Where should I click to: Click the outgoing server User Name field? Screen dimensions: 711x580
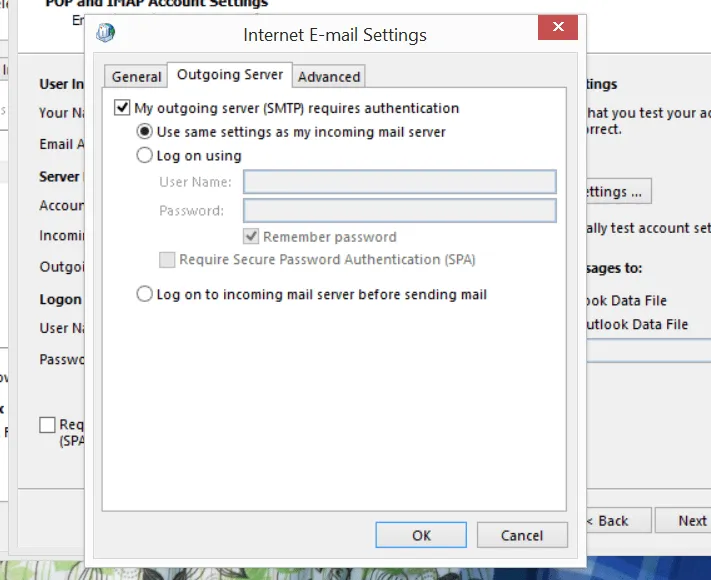click(x=399, y=182)
